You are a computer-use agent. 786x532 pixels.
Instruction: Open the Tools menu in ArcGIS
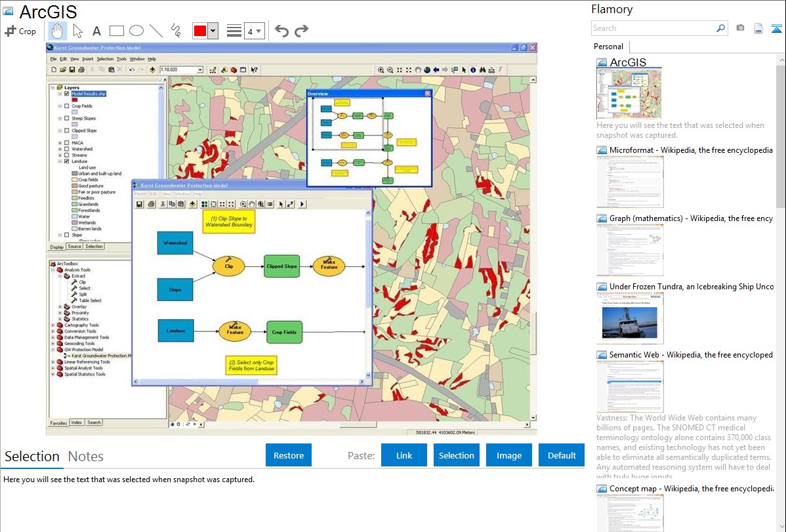[x=121, y=58]
